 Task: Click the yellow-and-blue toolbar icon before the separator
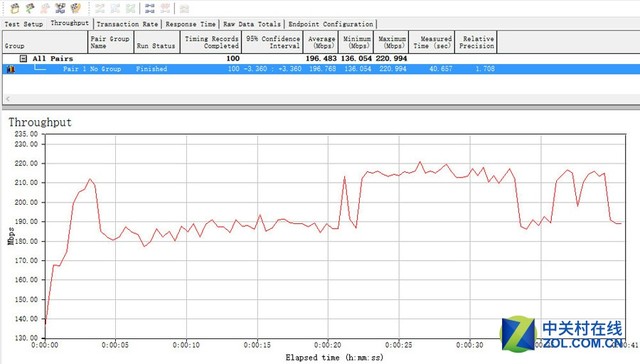tap(76, 8)
